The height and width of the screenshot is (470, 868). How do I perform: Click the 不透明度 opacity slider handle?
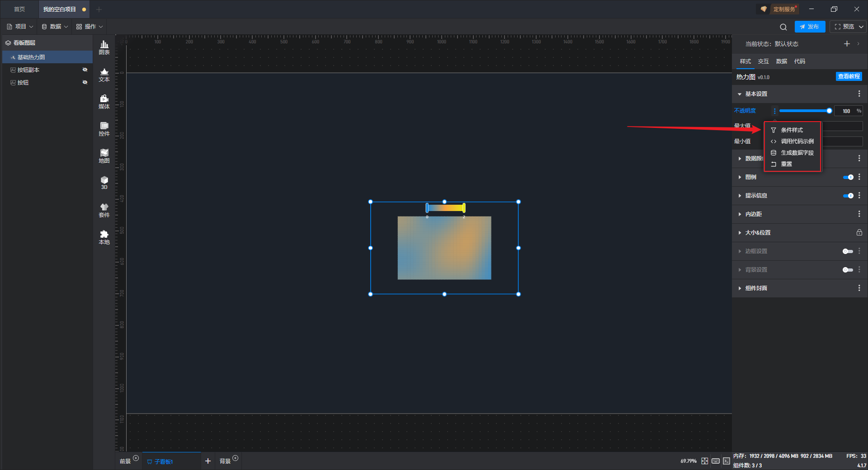(x=829, y=111)
